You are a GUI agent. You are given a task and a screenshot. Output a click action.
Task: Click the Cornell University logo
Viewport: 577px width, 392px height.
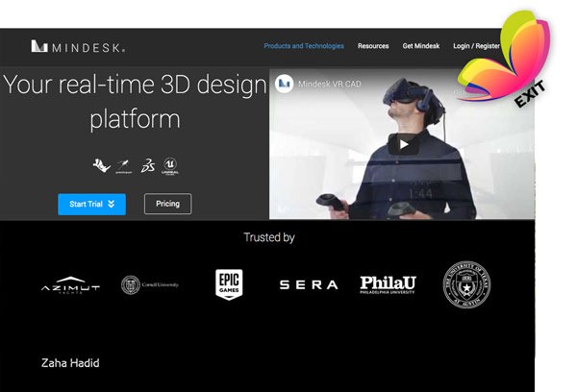click(x=150, y=284)
